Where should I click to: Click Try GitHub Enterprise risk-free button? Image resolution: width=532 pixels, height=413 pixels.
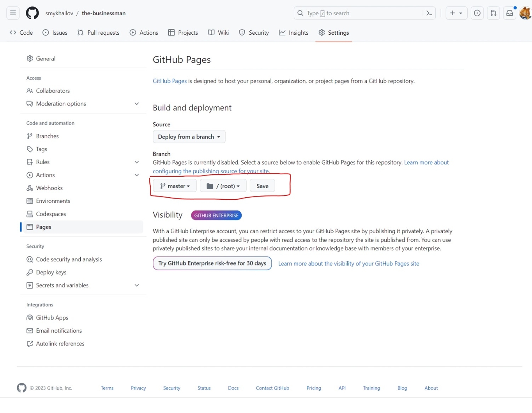tap(212, 263)
